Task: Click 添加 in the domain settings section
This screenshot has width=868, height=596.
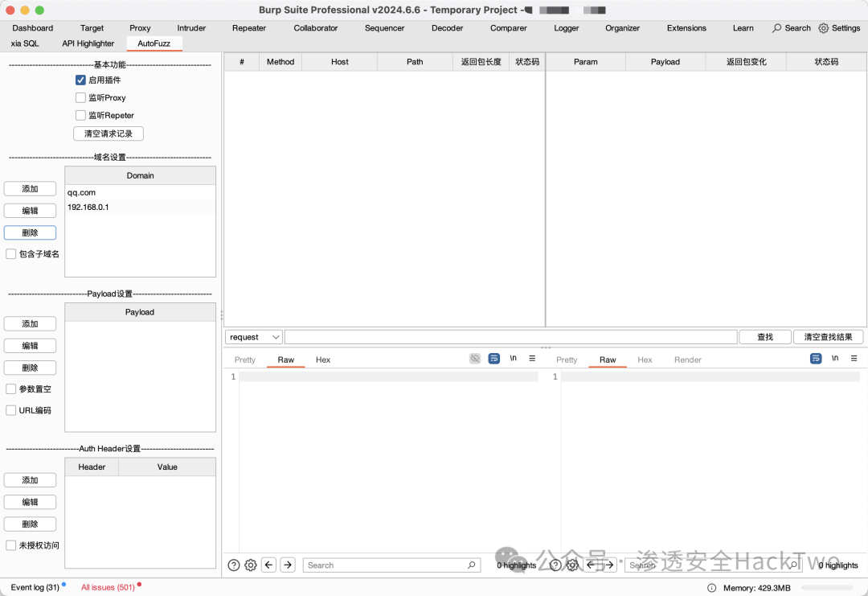Action: [x=30, y=189]
